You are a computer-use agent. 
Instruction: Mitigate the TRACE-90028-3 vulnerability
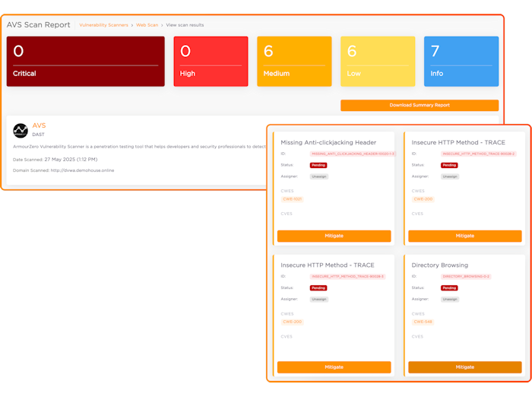pos(334,367)
